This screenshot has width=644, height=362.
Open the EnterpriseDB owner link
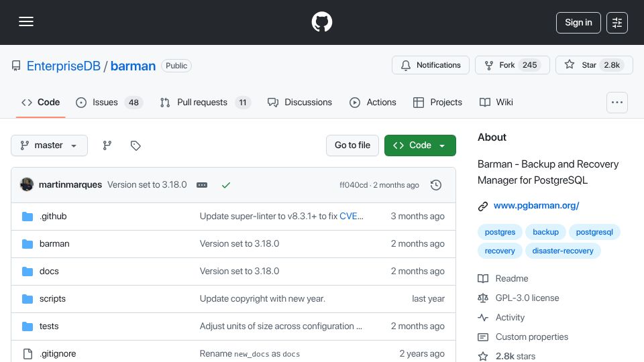[63, 66]
